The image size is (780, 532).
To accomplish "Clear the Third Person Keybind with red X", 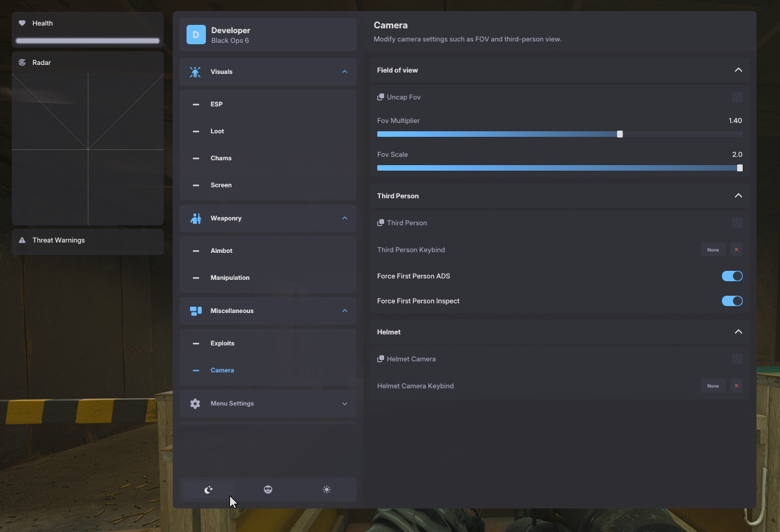I will (736, 250).
